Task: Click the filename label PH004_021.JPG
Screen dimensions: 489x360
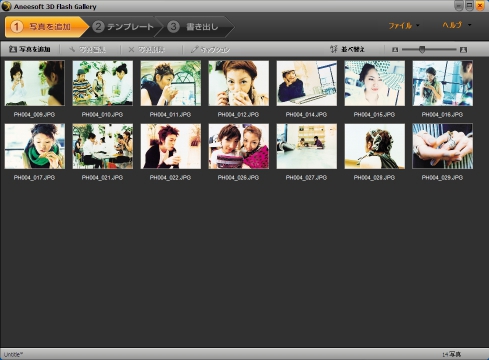Action: [x=102, y=178]
